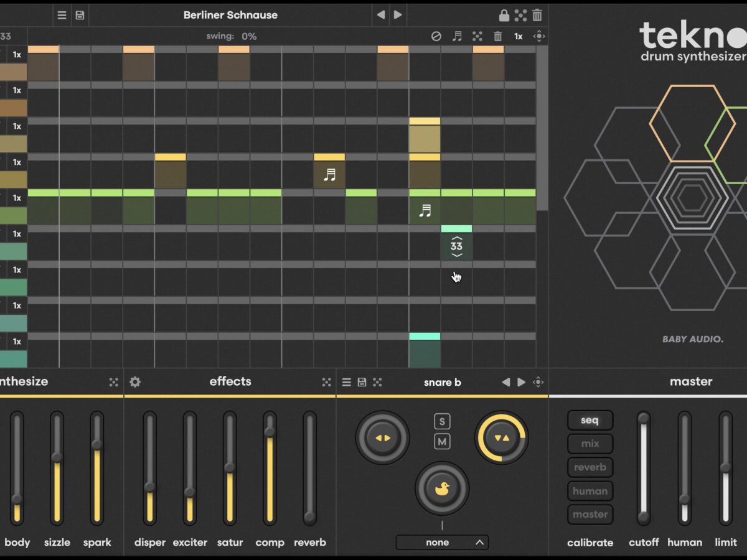Open the none dropdown selector
Image resolution: width=747 pixels, height=560 pixels.
(x=442, y=543)
